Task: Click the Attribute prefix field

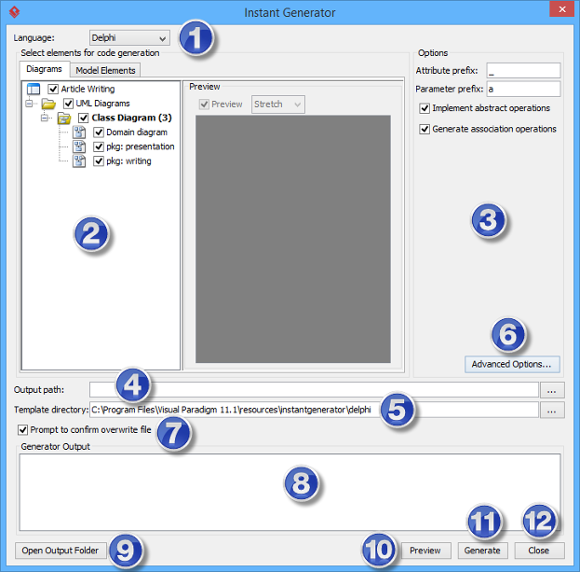Action: point(523,70)
